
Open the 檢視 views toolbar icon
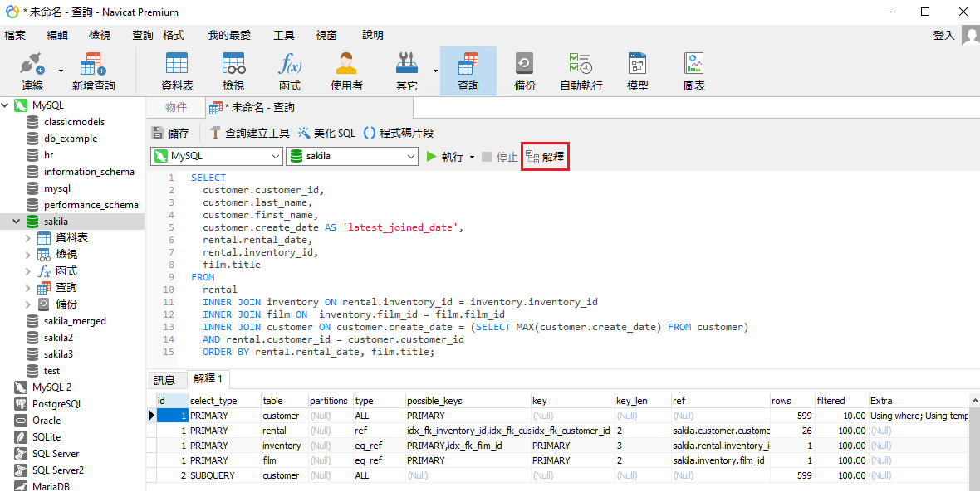233,65
